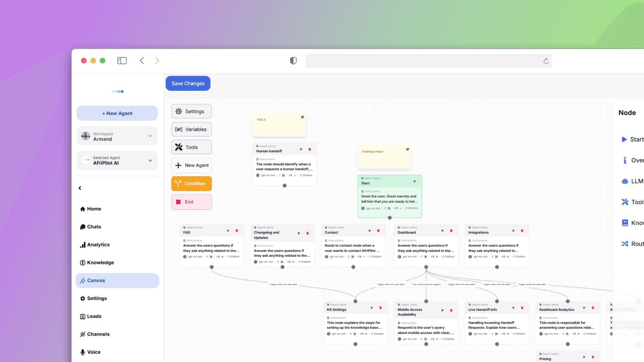
Task: Click the connector dot under Integrations node
Action: [497, 267]
